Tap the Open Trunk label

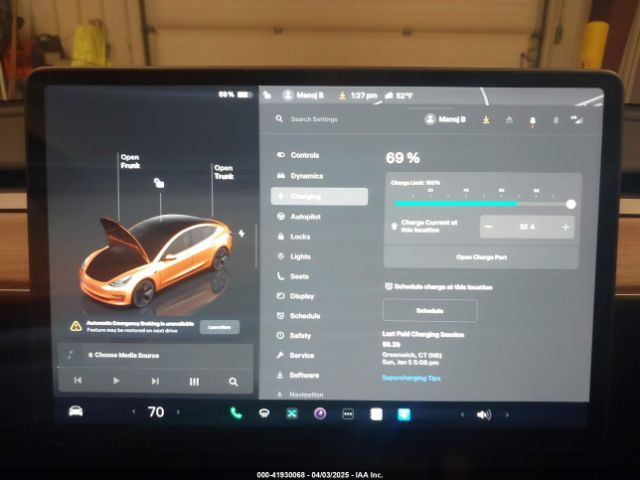[x=224, y=172]
